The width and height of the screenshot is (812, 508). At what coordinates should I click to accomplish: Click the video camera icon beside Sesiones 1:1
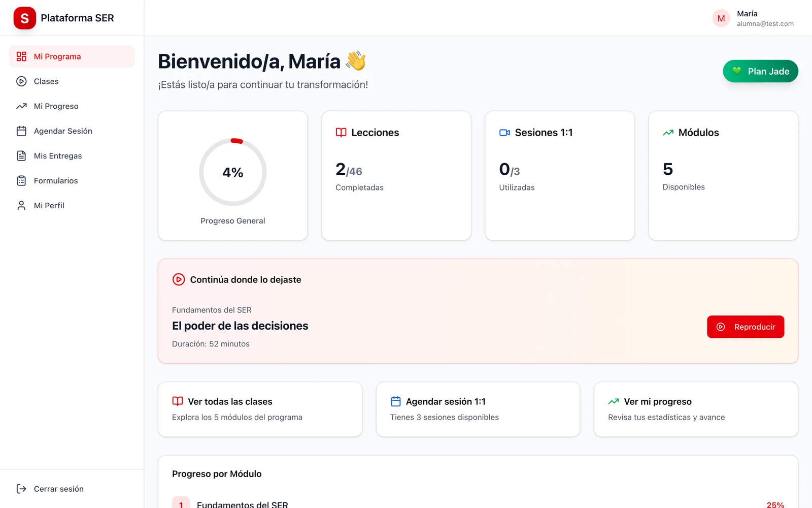(504, 133)
